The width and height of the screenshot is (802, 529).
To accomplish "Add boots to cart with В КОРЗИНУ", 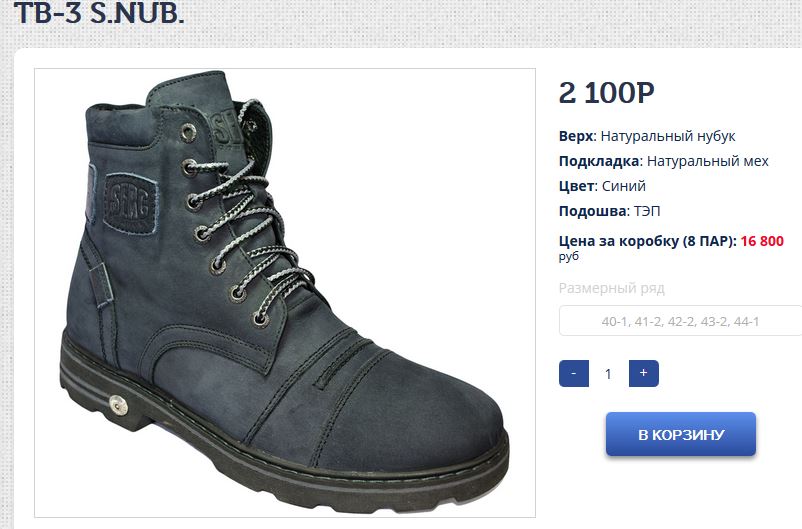I will [x=681, y=434].
